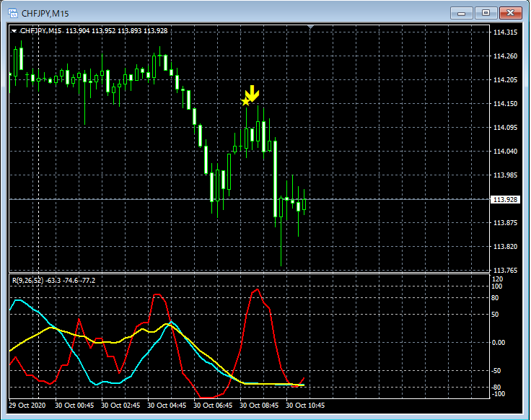Image resolution: width=531 pixels, height=420 pixels.
Task: Open the chart dropdown triangle beside CHFJPY,M15
Action: [14, 31]
